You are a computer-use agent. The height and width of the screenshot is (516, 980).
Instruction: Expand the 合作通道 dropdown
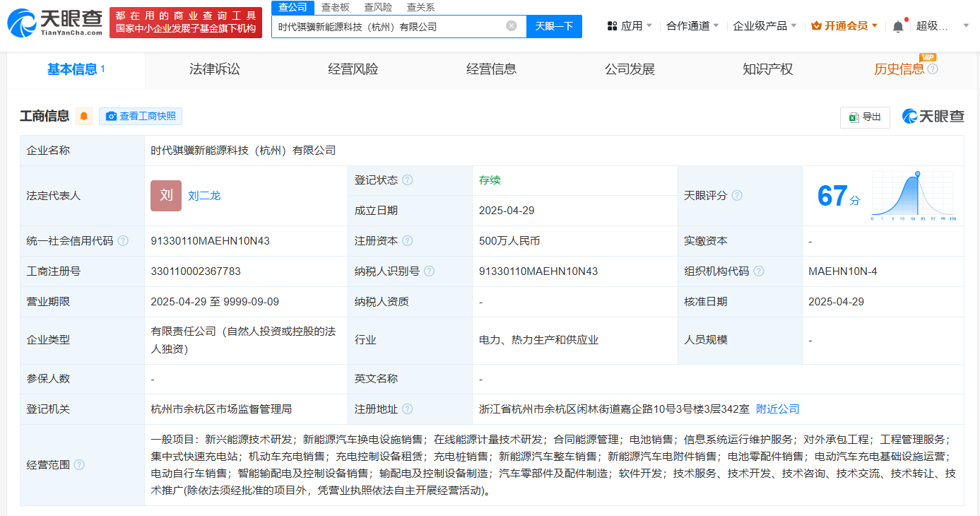coord(692,26)
